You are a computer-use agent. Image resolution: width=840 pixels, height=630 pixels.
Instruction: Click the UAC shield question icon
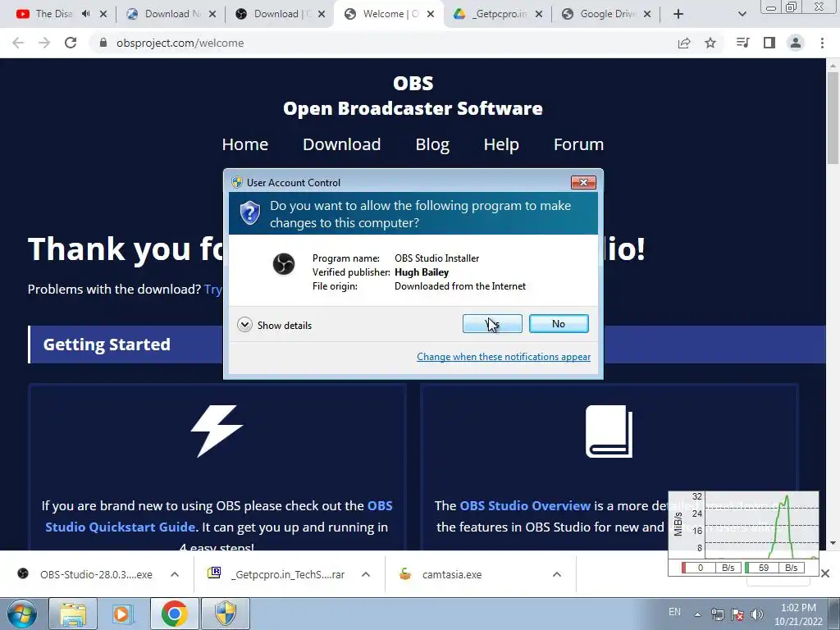coord(249,212)
